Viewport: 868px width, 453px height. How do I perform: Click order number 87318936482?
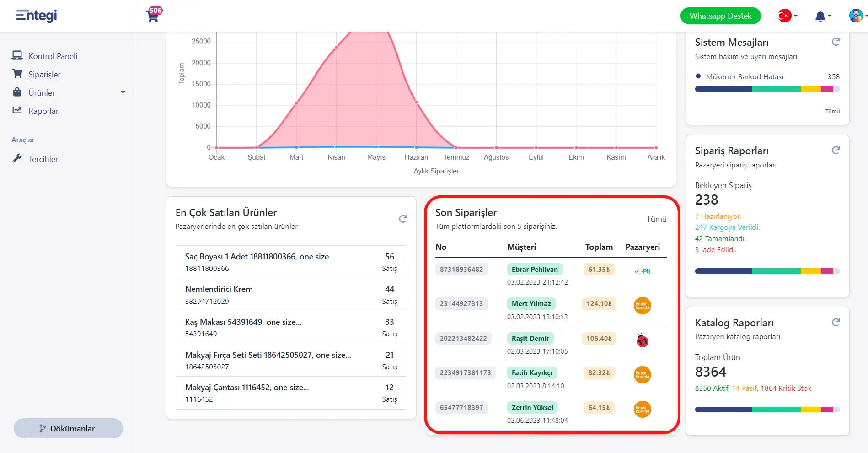(461, 269)
